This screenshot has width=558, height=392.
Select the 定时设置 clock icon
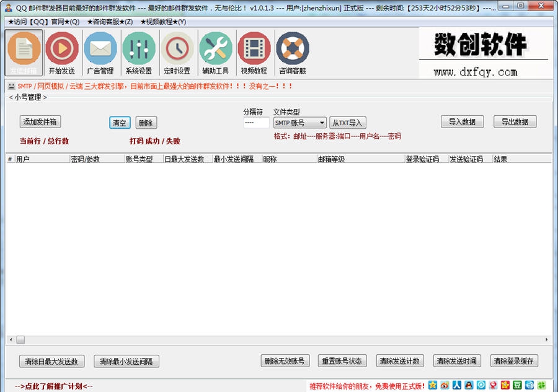[x=177, y=53]
